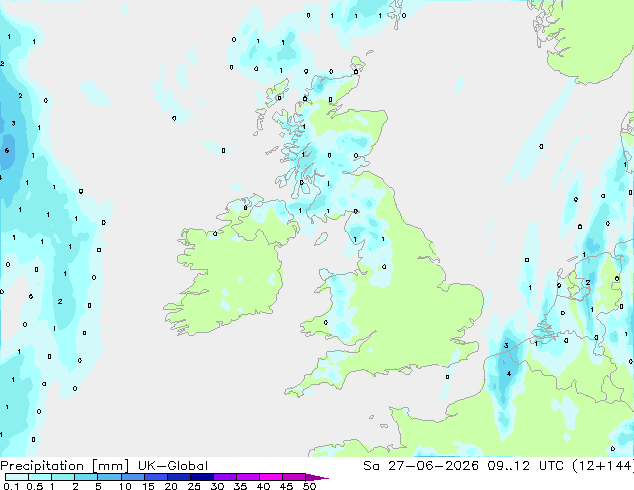
Task: Click the 0.1–0.5 mm legend color box
Action: 17,477
